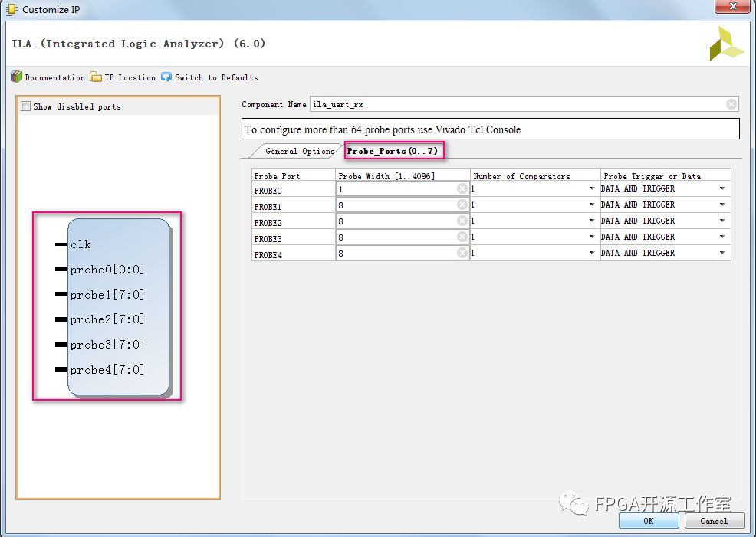The width and height of the screenshot is (756, 537).
Task: Enable Show disabled ports checkbox
Action: coord(26,106)
